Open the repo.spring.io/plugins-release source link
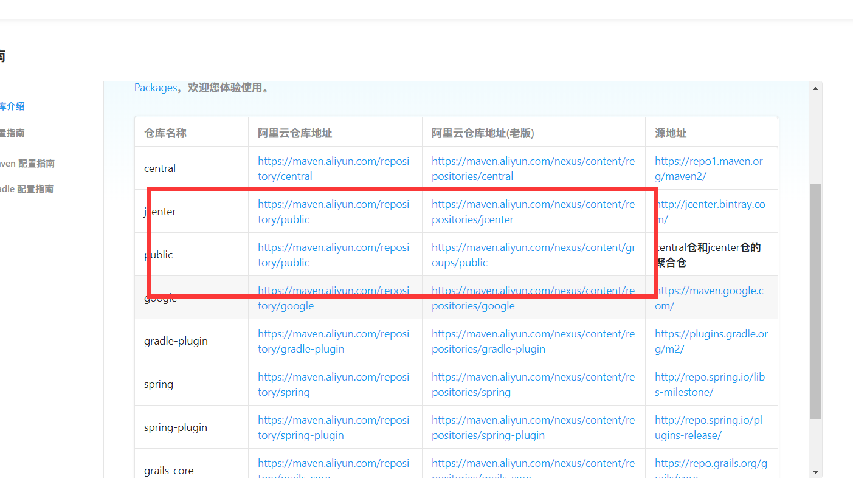The height and width of the screenshot is (504, 853). point(708,427)
